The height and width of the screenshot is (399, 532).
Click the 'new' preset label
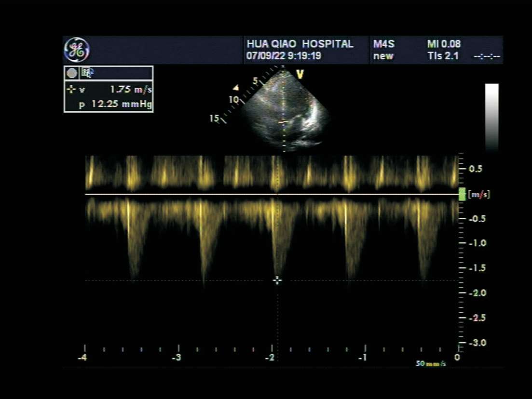click(383, 56)
